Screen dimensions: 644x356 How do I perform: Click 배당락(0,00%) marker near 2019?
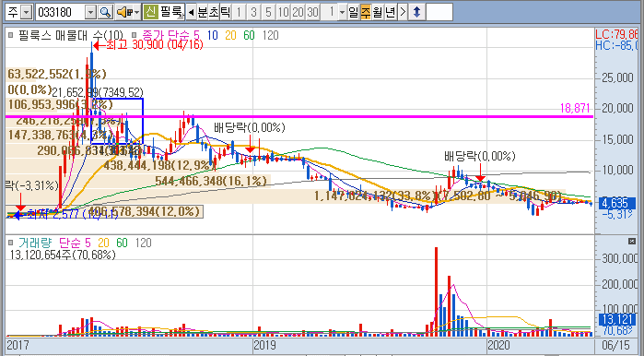(x=250, y=128)
